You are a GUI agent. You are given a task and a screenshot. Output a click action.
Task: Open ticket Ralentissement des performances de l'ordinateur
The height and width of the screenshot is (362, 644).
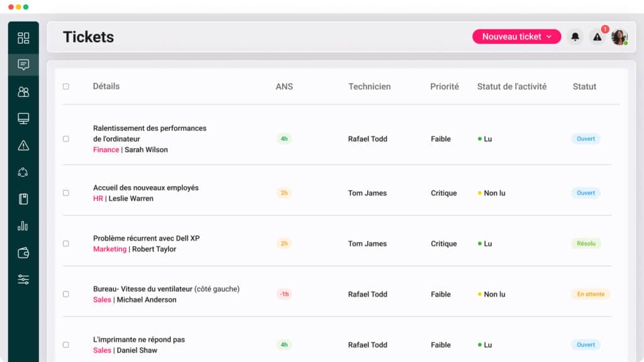tap(150, 133)
